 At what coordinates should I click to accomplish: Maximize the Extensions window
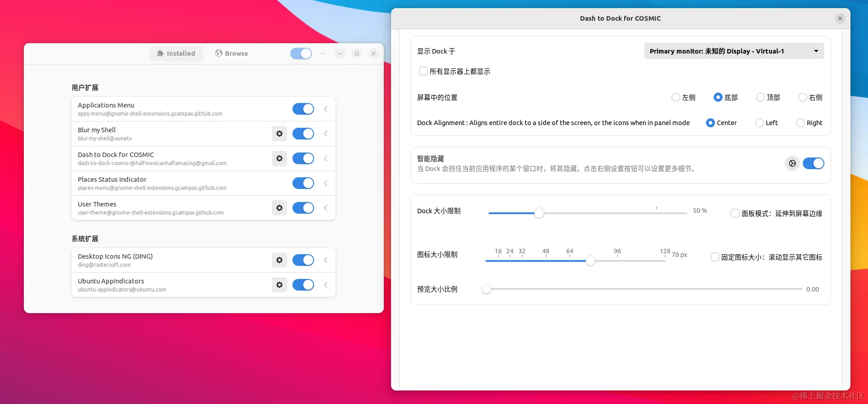[357, 54]
